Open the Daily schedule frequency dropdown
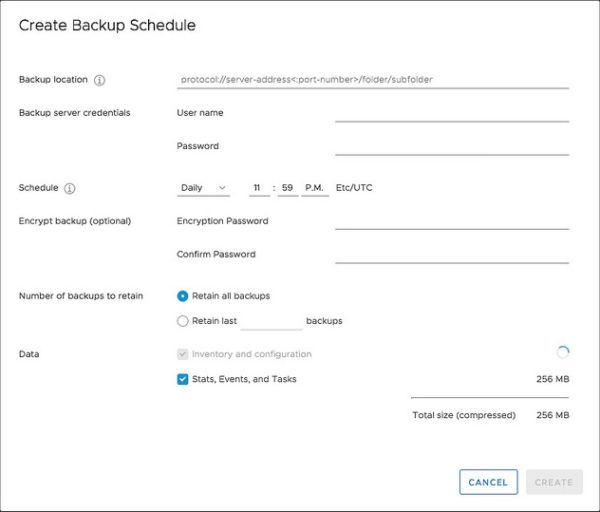600x512 pixels. click(x=203, y=188)
